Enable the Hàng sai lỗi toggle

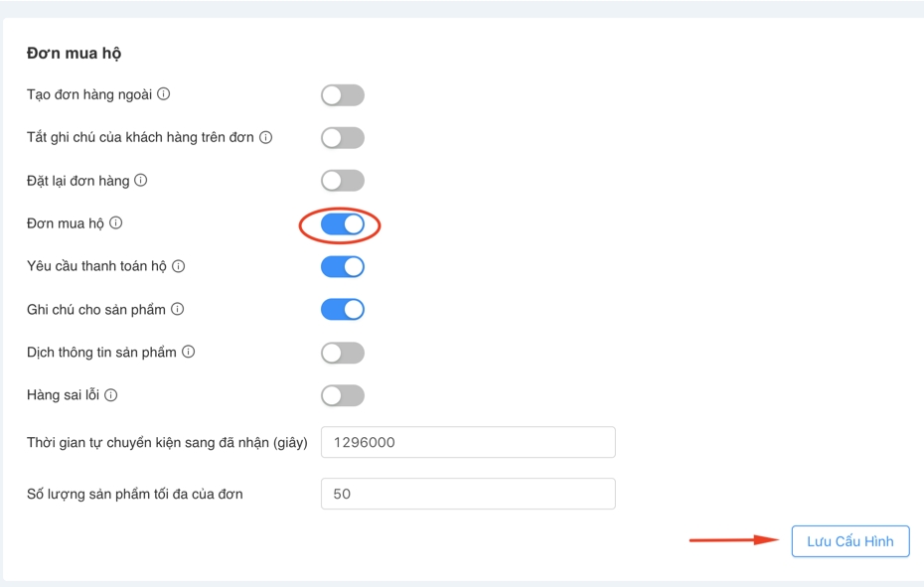[343, 395]
